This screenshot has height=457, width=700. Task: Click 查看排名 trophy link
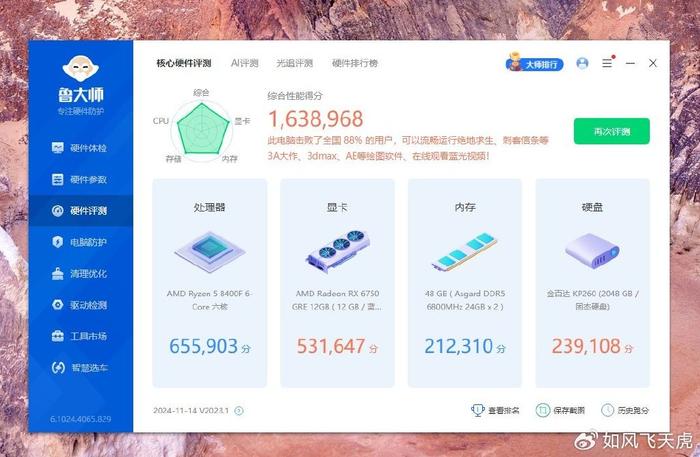(495, 410)
